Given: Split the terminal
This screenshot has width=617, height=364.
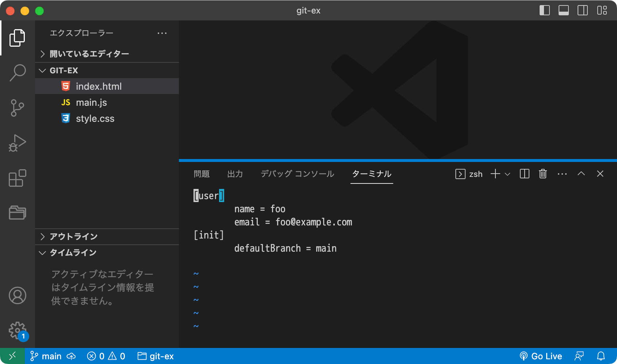Looking at the screenshot, I should (x=524, y=174).
